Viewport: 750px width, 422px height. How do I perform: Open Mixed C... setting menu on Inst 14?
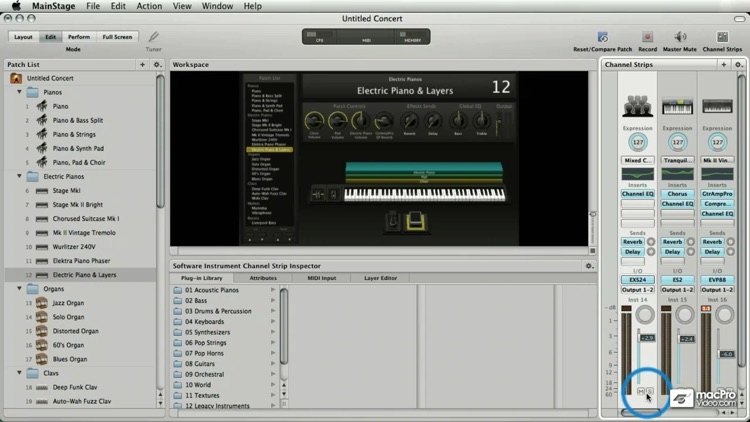(x=638, y=160)
